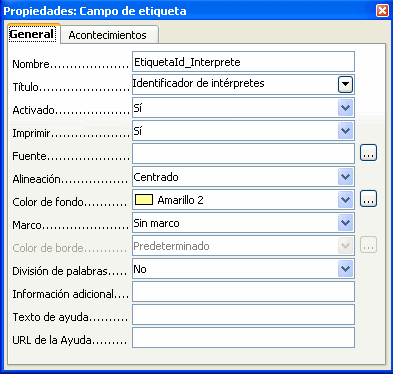Switch to the Acontecimientos tab
Screen dimensions: 393x374
coord(109,35)
